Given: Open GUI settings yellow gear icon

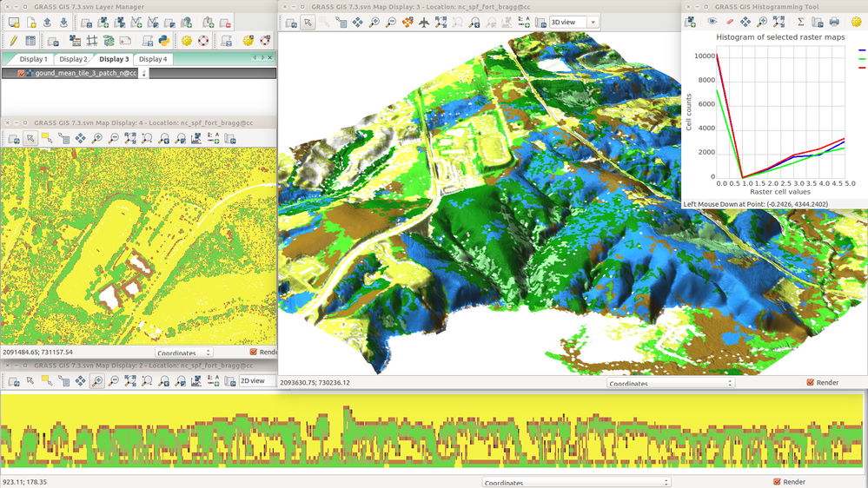Looking at the screenshot, I should click(x=187, y=41).
